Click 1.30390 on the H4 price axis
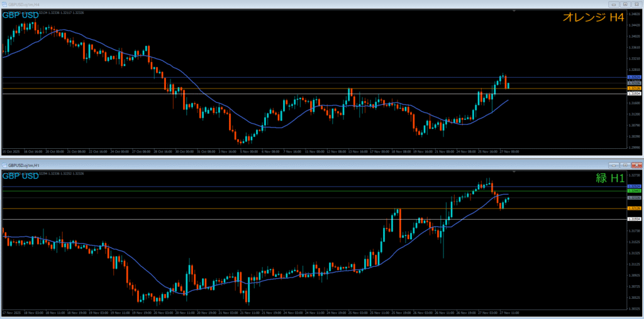This screenshot has width=644, height=319. pos(635,136)
